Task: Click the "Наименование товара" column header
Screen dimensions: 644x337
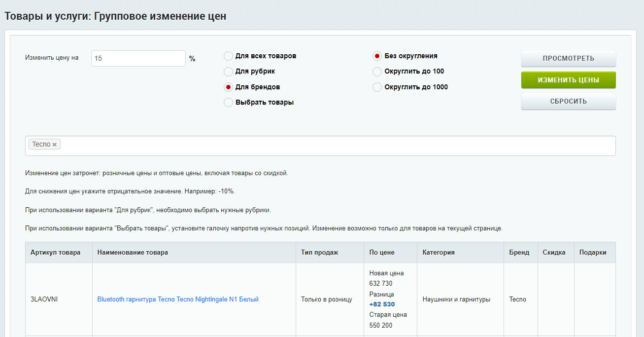Action: [133, 253]
